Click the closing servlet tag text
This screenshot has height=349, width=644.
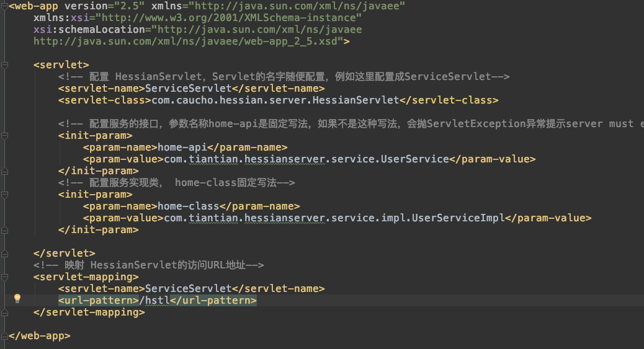[65, 254]
